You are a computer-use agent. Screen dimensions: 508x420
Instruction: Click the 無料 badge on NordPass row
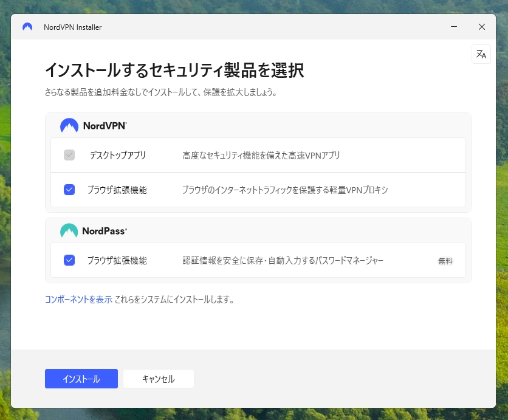pyautogui.click(x=445, y=261)
